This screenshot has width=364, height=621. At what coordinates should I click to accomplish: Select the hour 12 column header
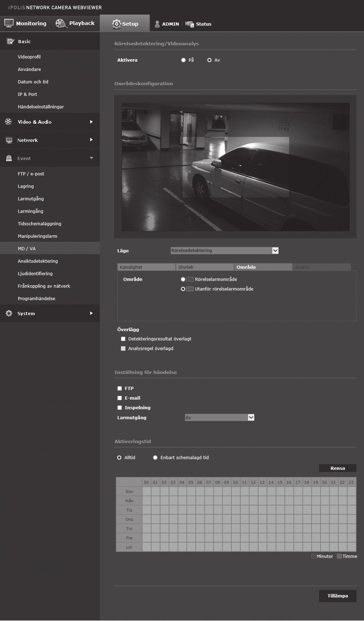[253, 482]
